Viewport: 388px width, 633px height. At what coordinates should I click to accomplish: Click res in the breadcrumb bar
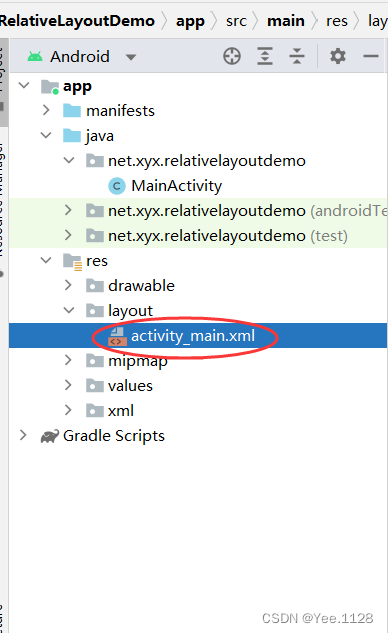[337, 21]
